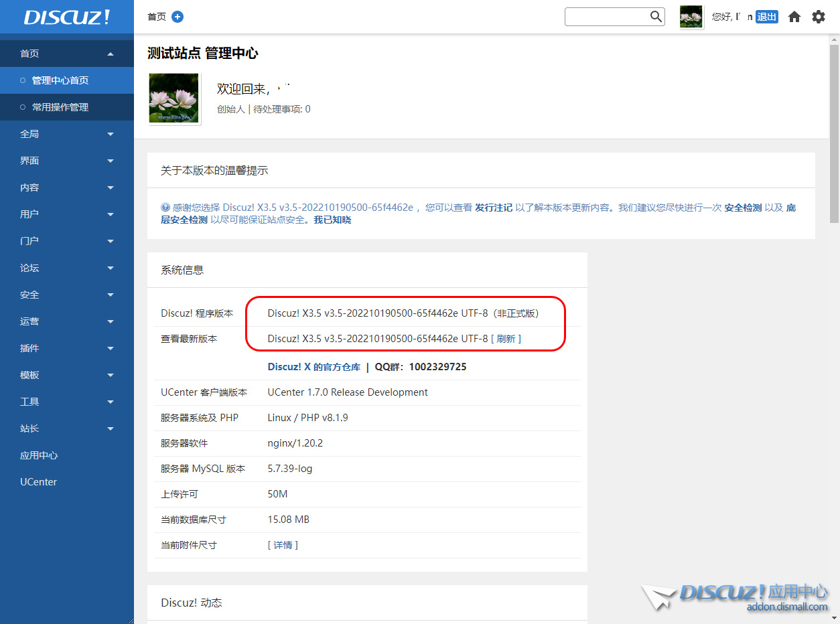Expand the 门户 sidebar menu
The width and height of the screenshot is (840, 624).
(67, 241)
